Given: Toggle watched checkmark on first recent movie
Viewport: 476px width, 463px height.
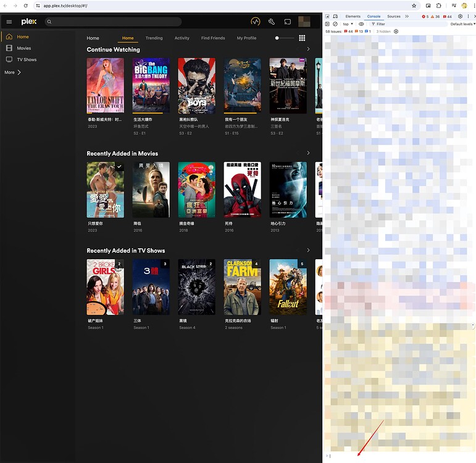Looking at the screenshot, I should pos(119,167).
